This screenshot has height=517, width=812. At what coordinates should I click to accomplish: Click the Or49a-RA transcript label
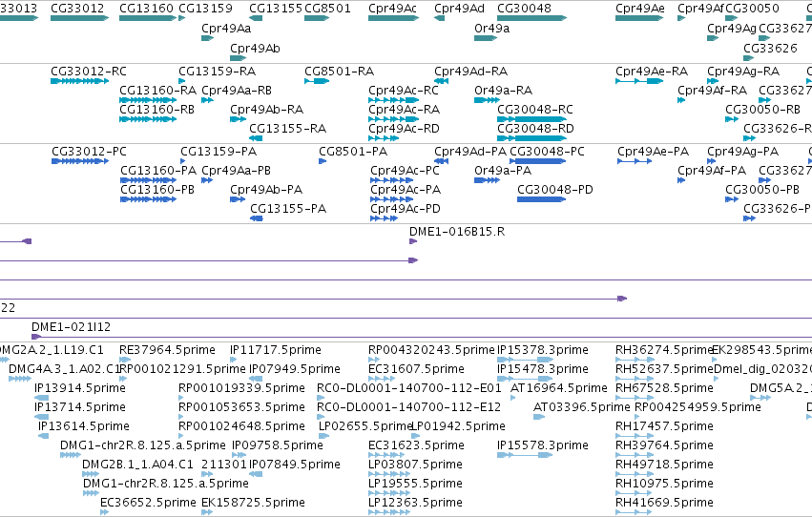[503, 91]
